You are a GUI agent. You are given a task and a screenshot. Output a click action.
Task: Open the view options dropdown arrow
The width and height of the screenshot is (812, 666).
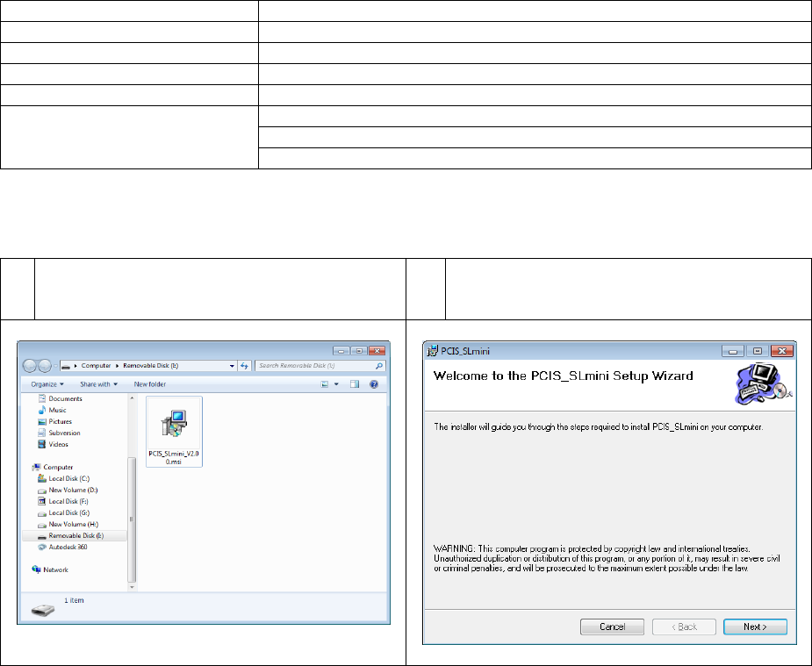[x=336, y=384]
